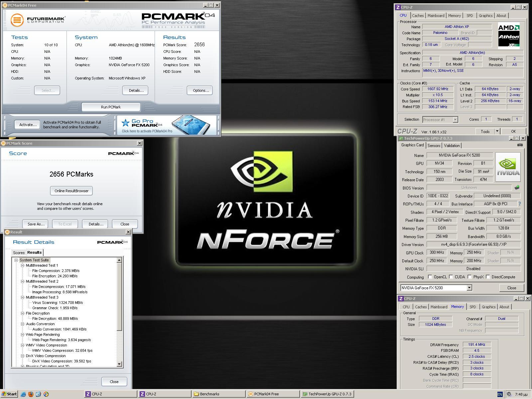Click the GPU-Z BIOS save chip icon

pos(517,188)
